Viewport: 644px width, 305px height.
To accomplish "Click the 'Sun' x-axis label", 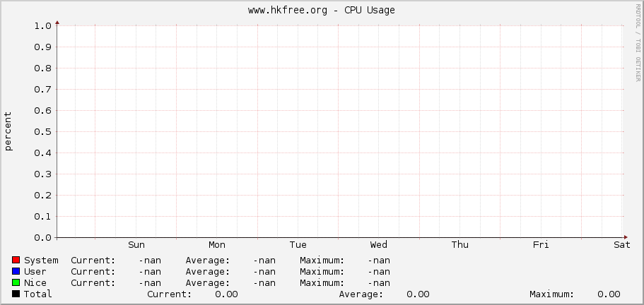I will [x=136, y=245].
